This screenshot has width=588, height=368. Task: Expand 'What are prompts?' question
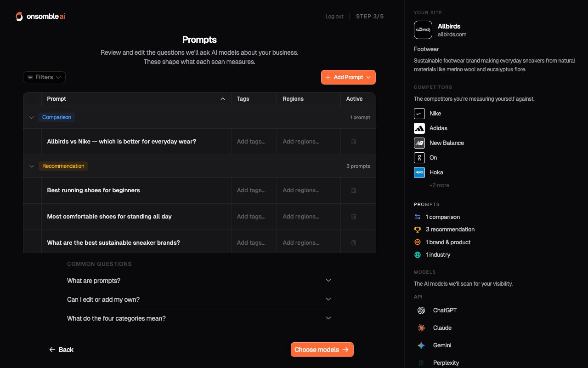[199, 281]
